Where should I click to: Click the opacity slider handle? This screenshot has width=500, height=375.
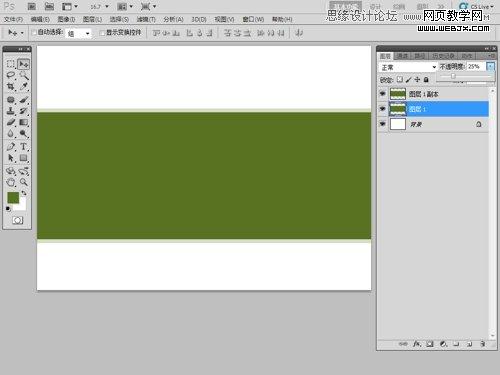pyautogui.click(x=453, y=76)
